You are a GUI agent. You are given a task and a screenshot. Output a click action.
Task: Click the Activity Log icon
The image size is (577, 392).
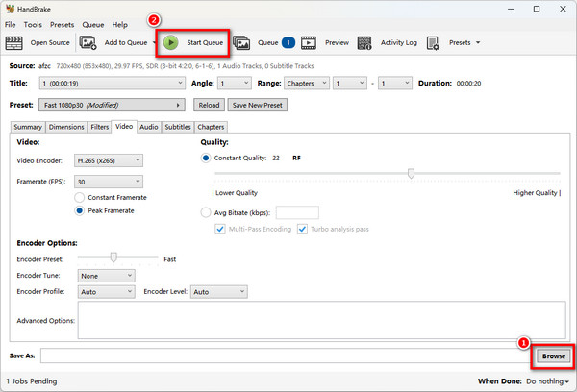(364, 43)
